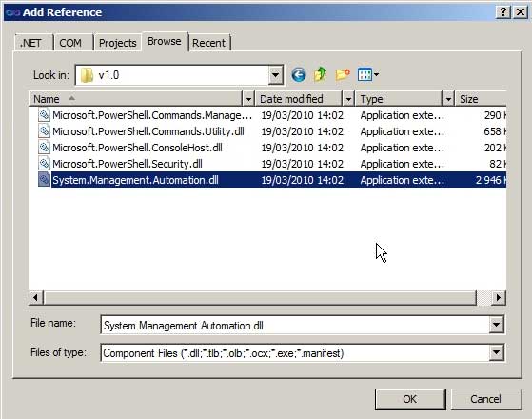
Task: Click the 2 946 K size value
Action: tap(491, 180)
